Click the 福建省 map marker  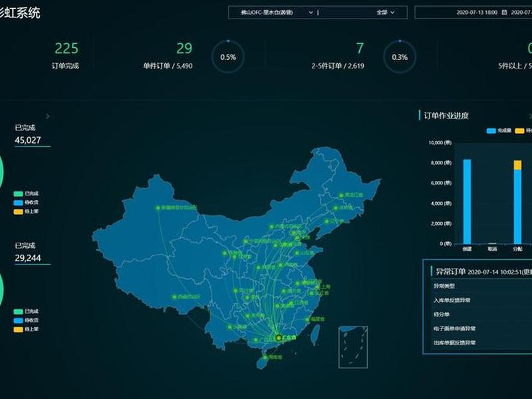(x=307, y=319)
